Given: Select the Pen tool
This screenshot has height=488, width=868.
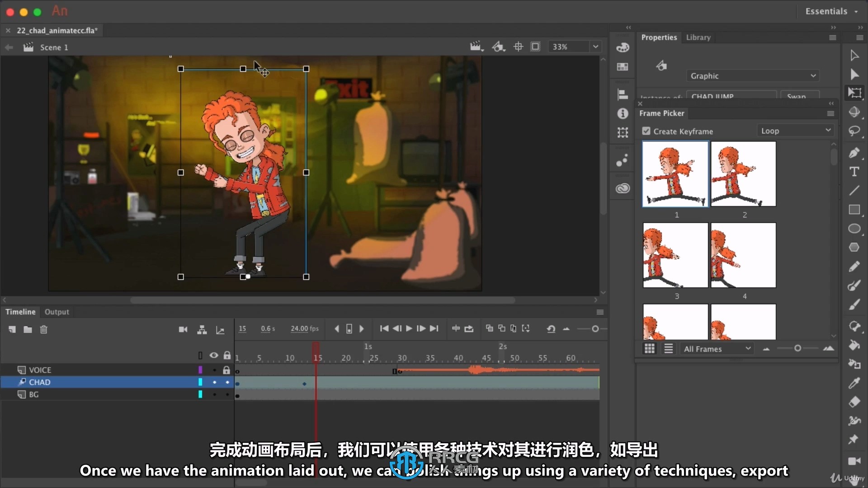Looking at the screenshot, I should coord(854,153).
